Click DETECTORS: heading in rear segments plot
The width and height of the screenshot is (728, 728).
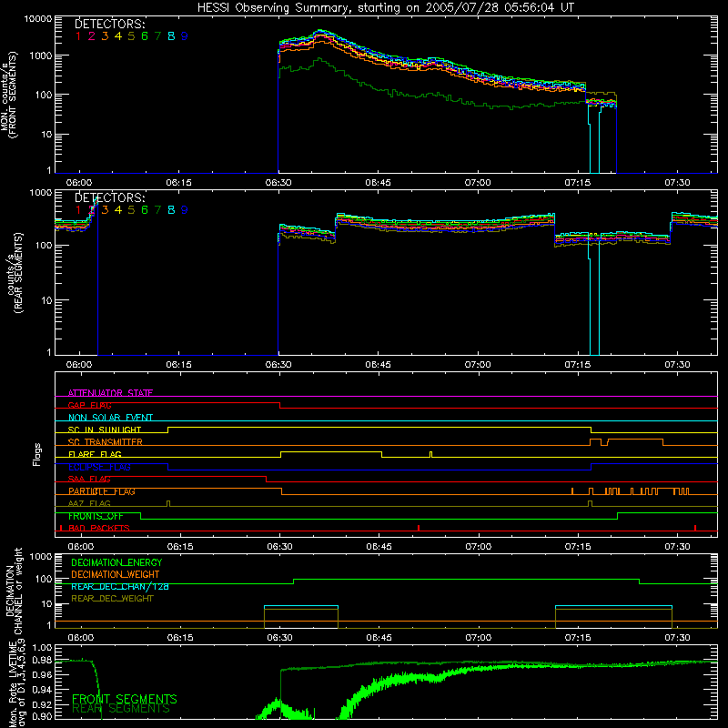[110, 197]
